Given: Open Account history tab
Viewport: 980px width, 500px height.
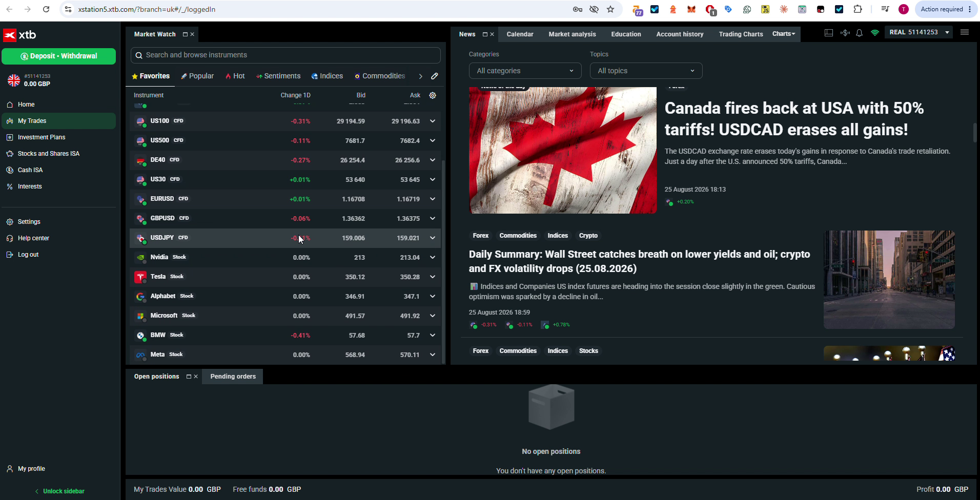Looking at the screenshot, I should (680, 34).
